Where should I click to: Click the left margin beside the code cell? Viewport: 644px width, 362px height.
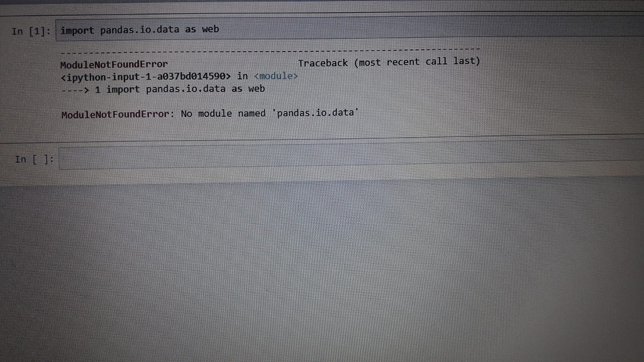pos(6,29)
